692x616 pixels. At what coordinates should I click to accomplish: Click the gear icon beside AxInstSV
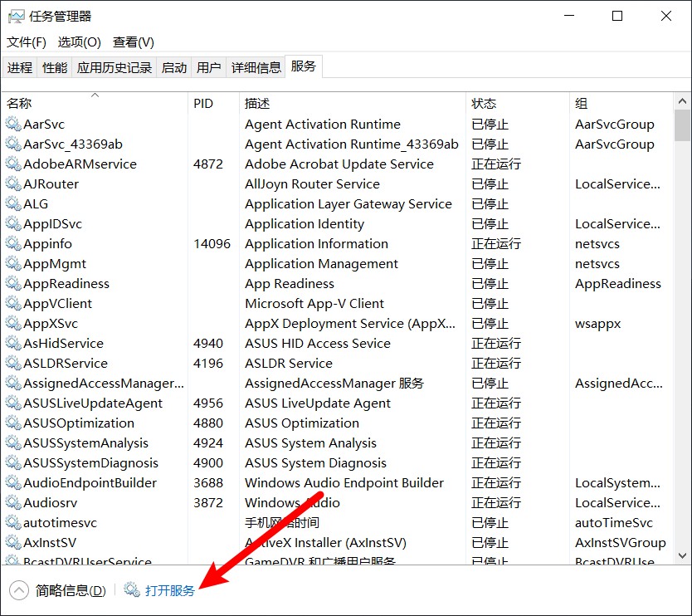coord(14,542)
